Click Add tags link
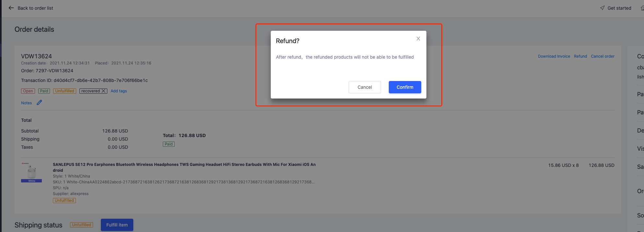The height and width of the screenshot is (232, 644). coord(119,91)
